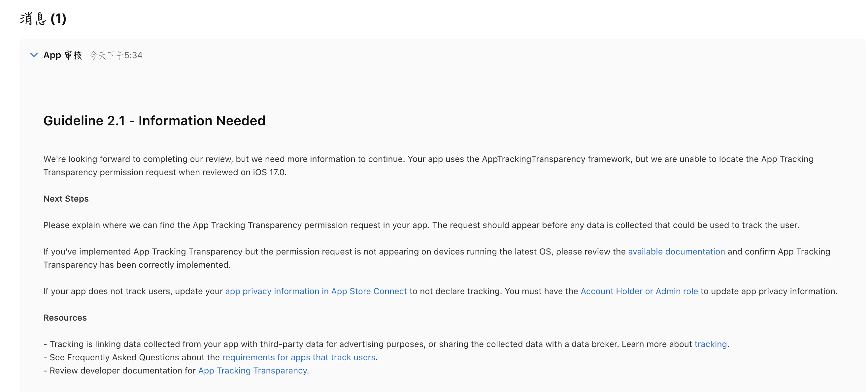Click the Next Steps subheading

point(66,199)
